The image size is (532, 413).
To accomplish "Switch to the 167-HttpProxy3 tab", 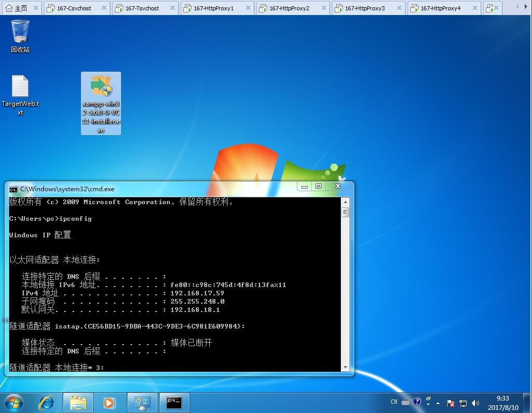I will point(365,8).
